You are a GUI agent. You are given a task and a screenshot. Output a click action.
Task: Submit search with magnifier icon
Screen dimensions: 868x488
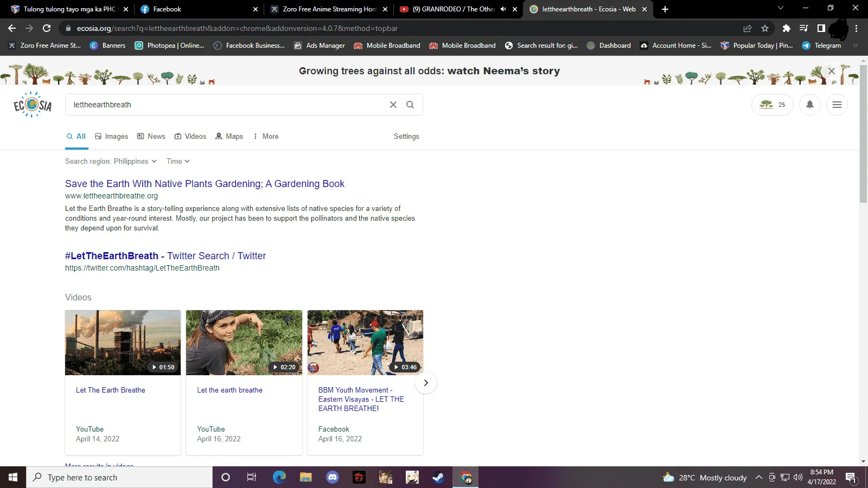coord(410,105)
